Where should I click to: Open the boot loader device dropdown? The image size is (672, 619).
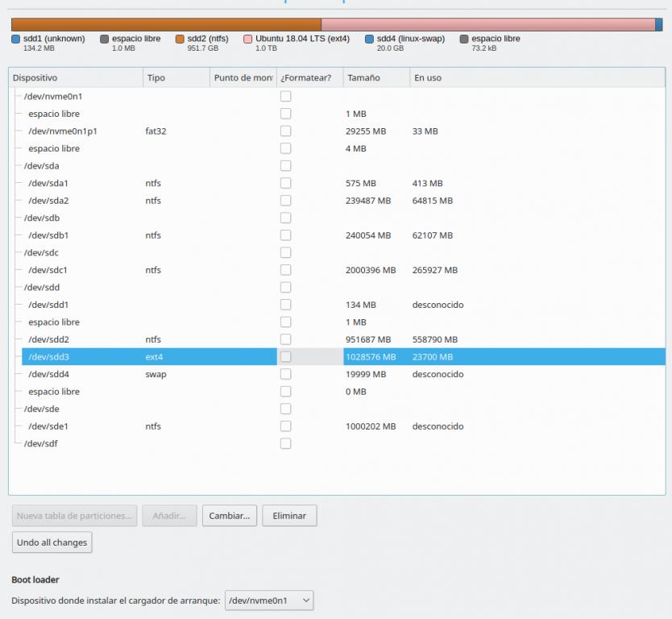pyautogui.click(x=269, y=600)
